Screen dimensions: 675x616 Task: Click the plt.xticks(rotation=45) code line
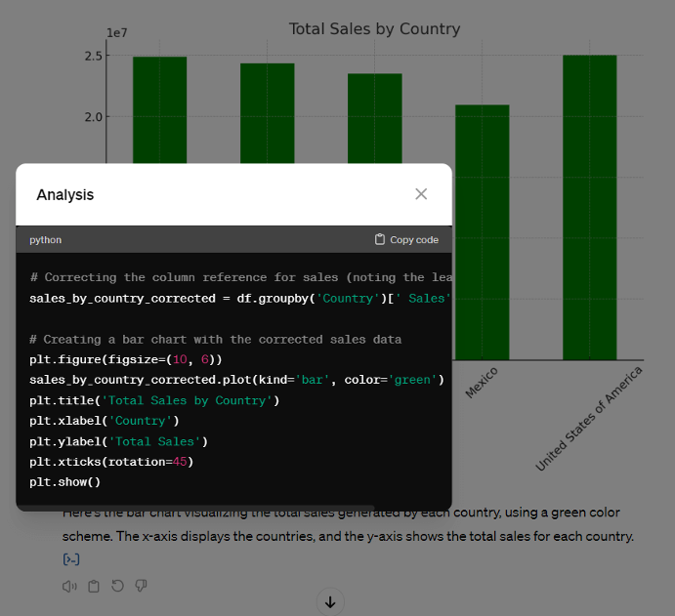(x=111, y=462)
